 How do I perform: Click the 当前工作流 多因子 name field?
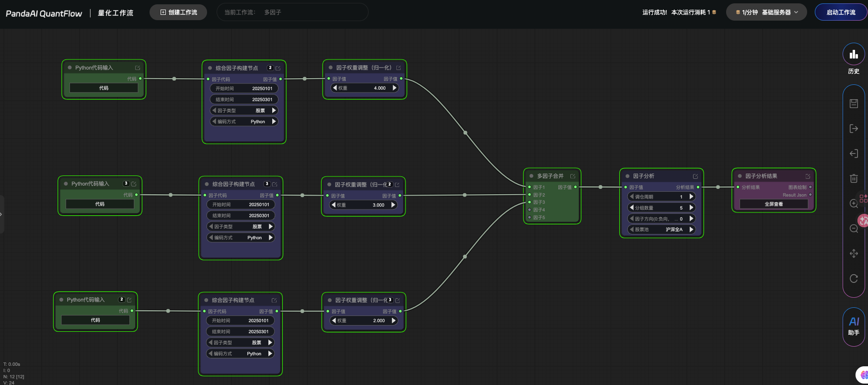tap(292, 12)
